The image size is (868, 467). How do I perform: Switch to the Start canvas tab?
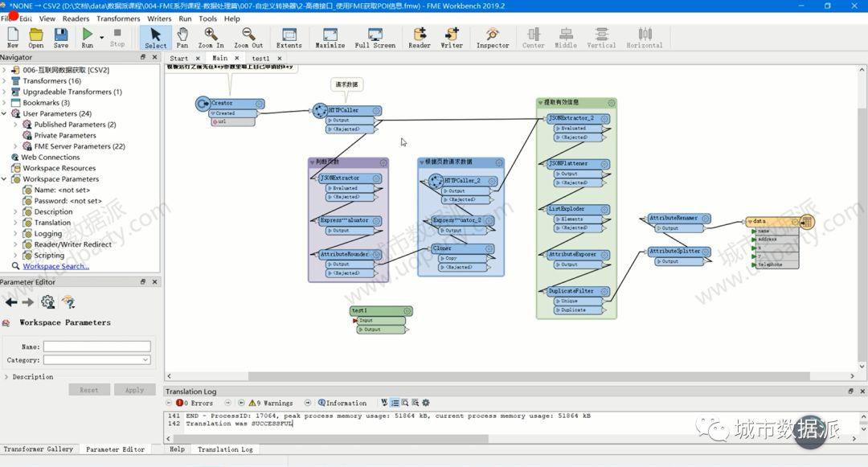[x=178, y=58]
